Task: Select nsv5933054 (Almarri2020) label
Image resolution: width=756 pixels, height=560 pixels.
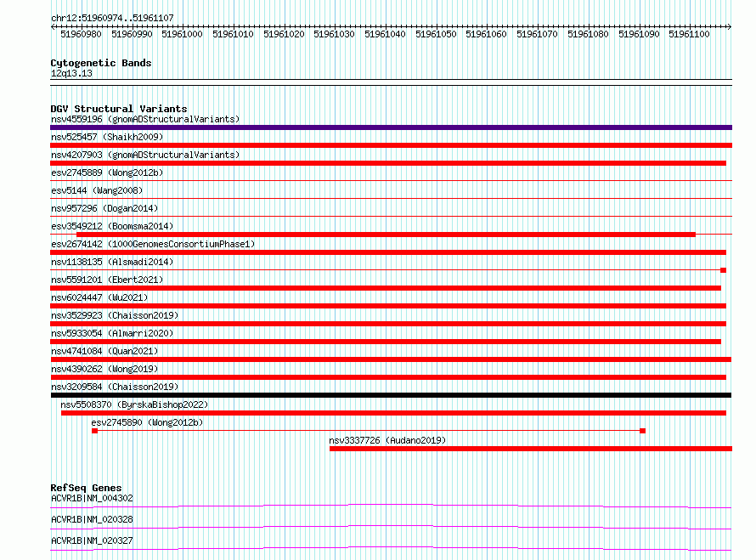Action: pyautogui.click(x=112, y=333)
